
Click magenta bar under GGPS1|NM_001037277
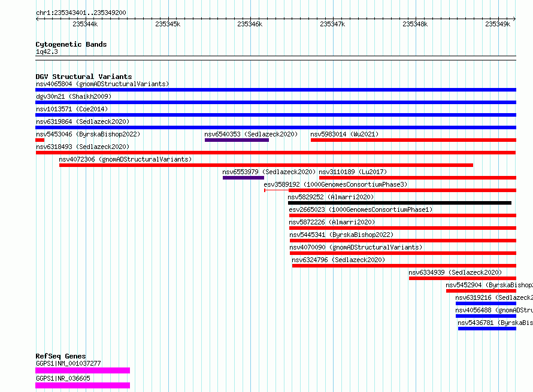(83, 370)
